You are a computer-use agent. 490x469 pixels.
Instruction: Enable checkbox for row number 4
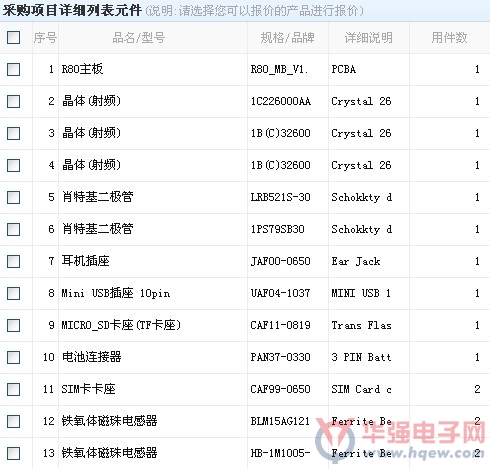(x=13, y=165)
